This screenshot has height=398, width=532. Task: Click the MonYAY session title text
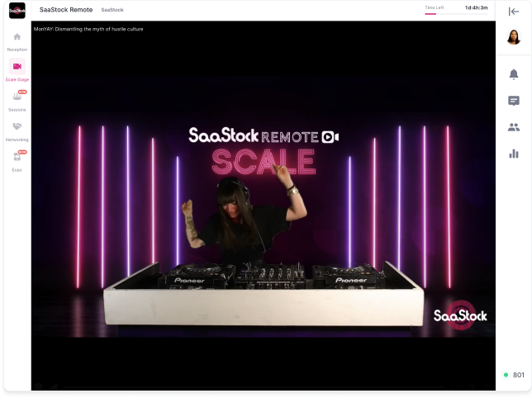[x=87, y=29]
